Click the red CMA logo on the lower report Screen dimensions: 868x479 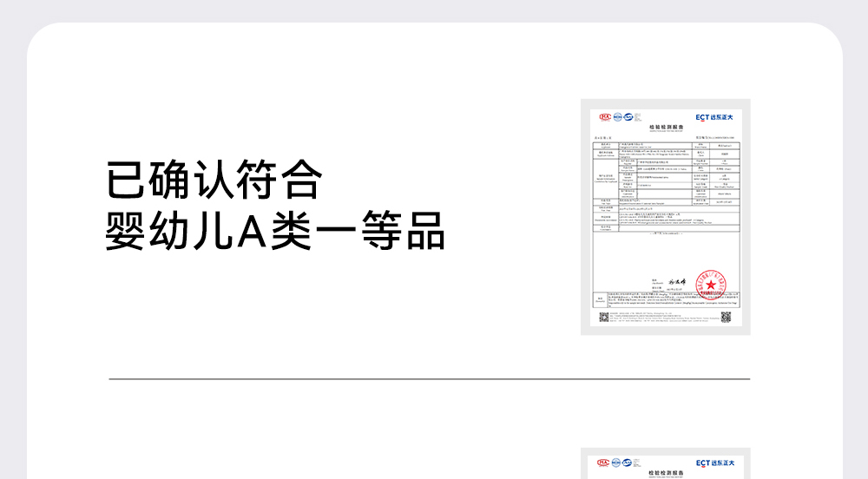(x=604, y=463)
